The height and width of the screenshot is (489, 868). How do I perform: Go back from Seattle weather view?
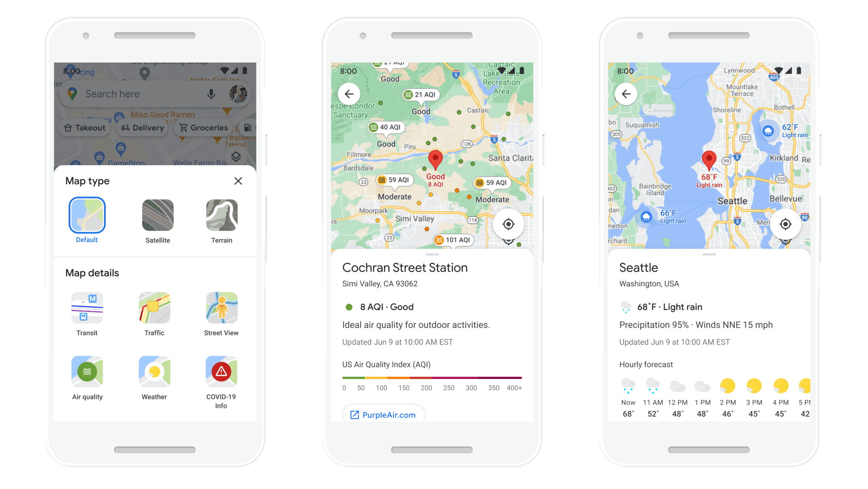(x=626, y=94)
